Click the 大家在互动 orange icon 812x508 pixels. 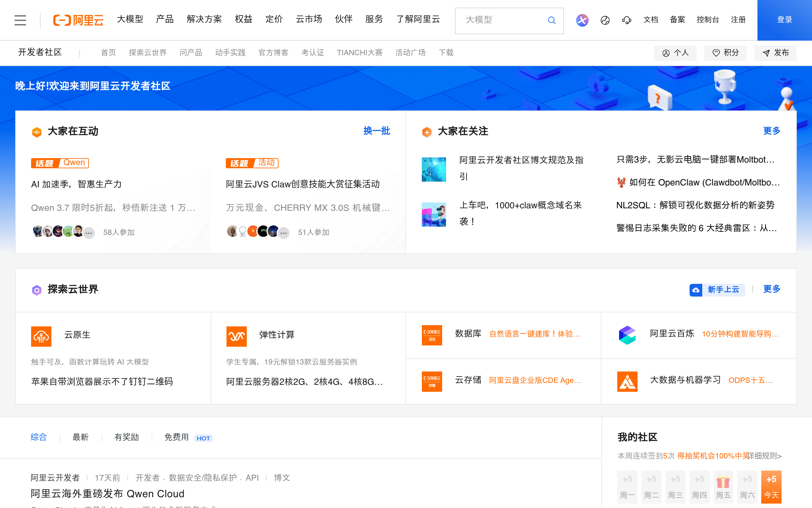pos(36,132)
